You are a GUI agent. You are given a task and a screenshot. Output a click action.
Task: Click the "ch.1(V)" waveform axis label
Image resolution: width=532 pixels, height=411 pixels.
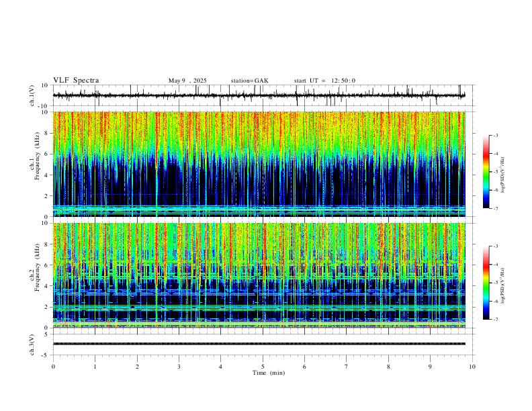[x=32, y=95]
